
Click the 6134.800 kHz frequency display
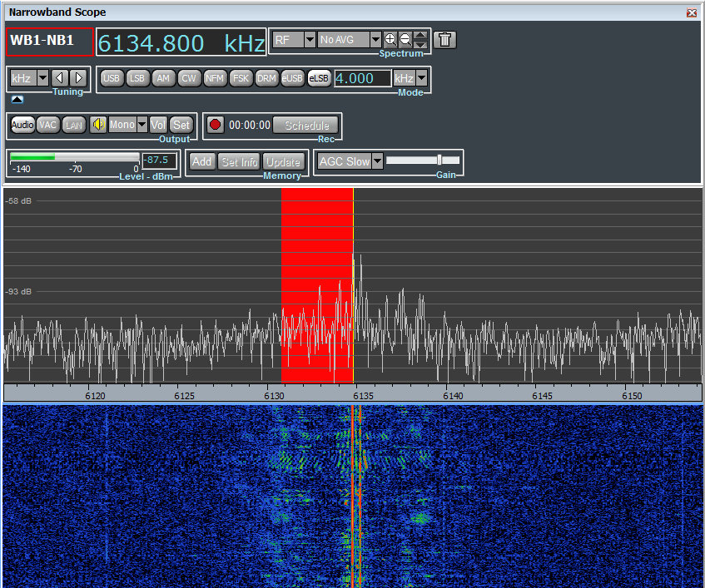tap(181, 42)
